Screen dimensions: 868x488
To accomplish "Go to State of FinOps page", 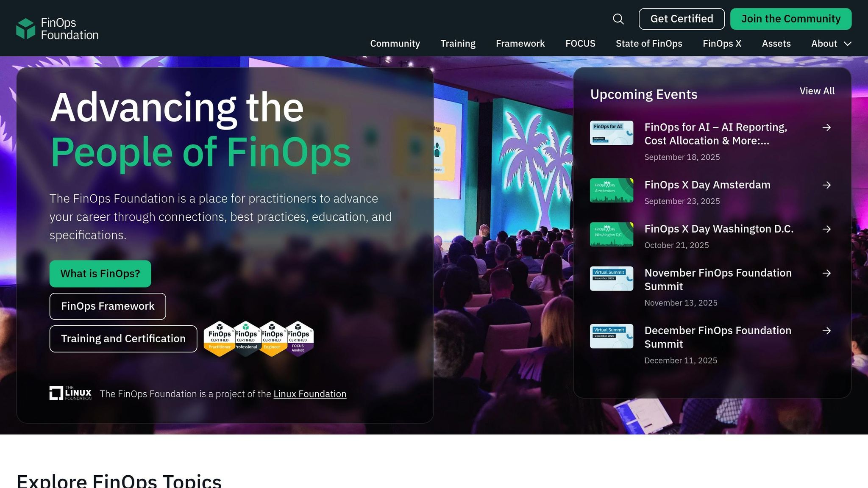I will tap(649, 44).
